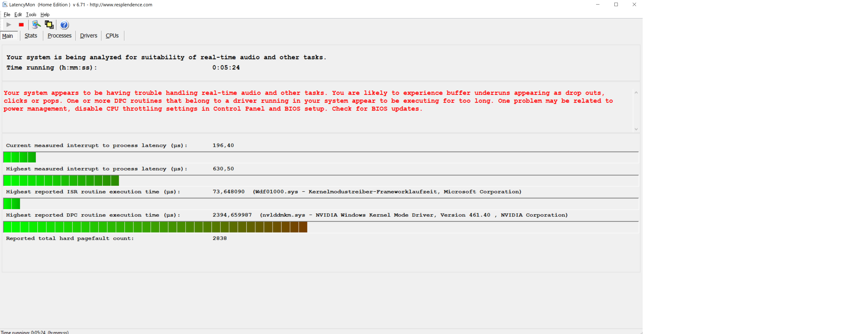Click the highest DPC routine execution time bar
The height and width of the screenshot is (334, 868).
[155, 227]
